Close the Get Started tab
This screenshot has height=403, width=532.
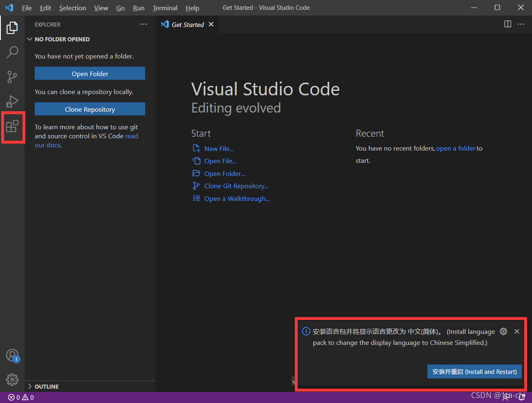(211, 24)
